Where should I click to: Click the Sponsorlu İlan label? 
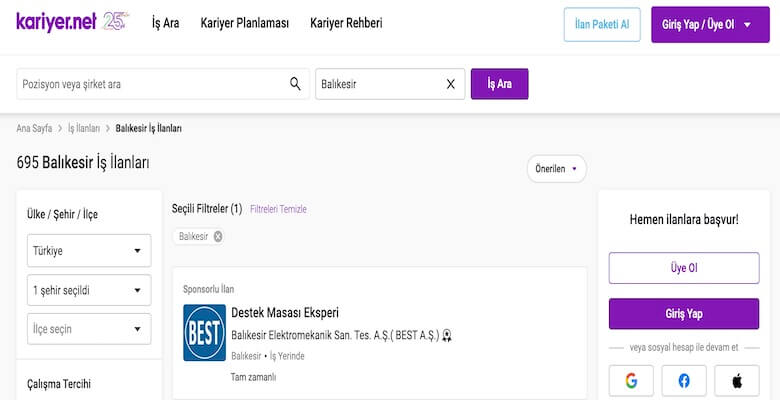coord(208,289)
